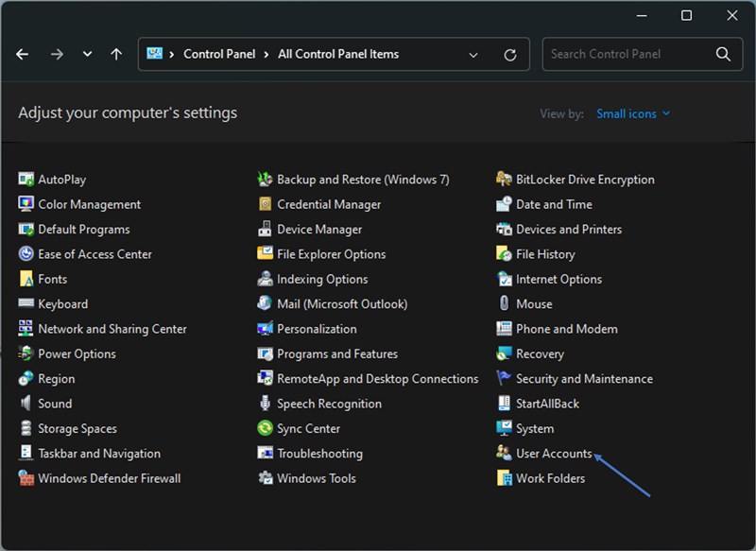The height and width of the screenshot is (551, 756).
Task: Click the Security and Maintenance flag icon
Action: pyautogui.click(x=504, y=379)
